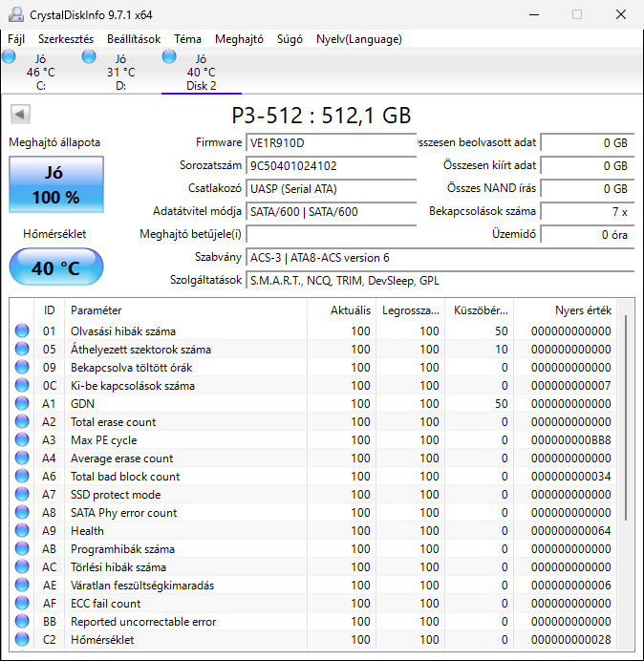
Task: Click raw value 000000000034
Action: click(571, 477)
